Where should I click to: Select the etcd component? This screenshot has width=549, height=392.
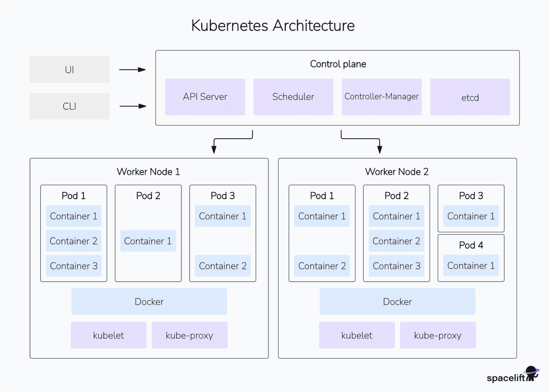click(x=470, y=97)
